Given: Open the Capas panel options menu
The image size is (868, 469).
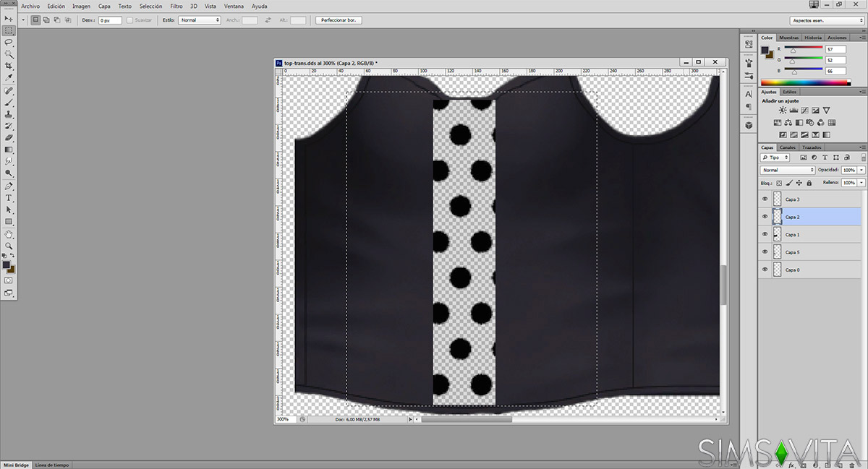Looking at the screenshot, I should (862, 147).
